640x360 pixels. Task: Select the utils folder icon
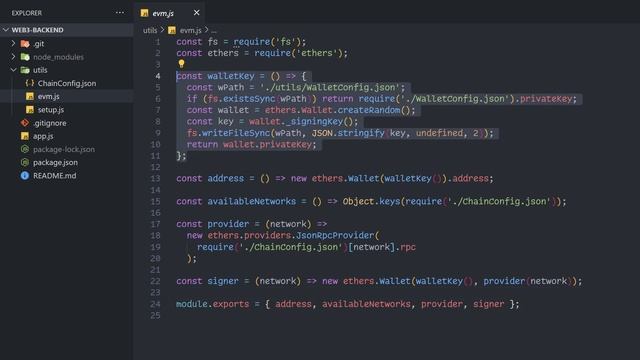[25, 70]
